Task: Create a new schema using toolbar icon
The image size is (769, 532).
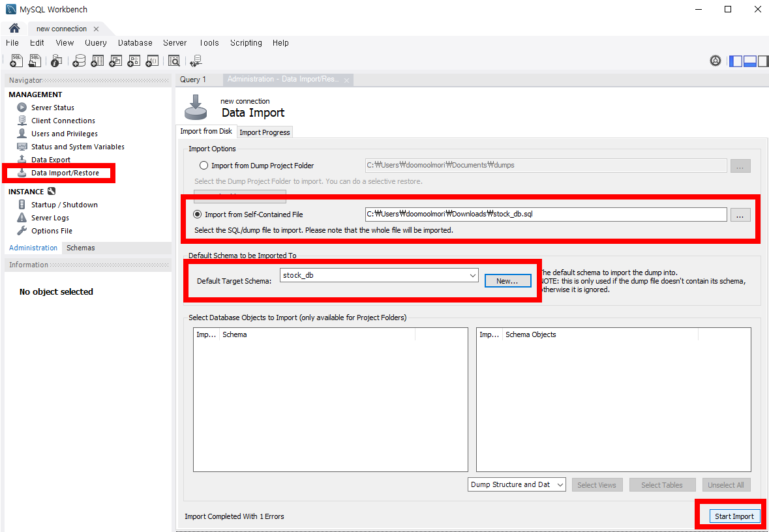Action: [x=78, y=61]
